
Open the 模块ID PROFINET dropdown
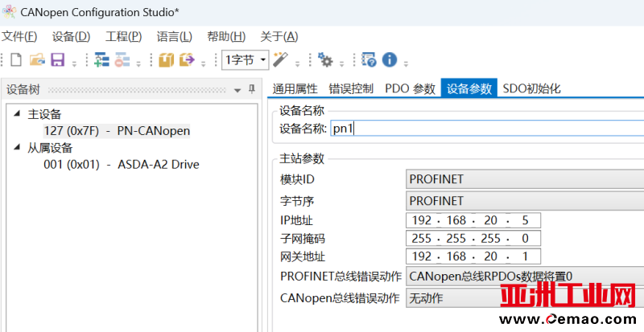[x=525, y=179]
